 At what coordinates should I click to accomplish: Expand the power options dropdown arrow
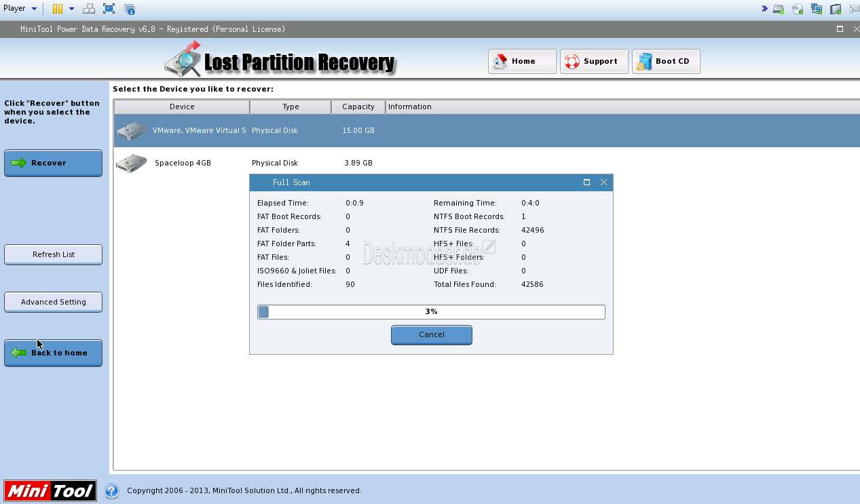[71, 9]
